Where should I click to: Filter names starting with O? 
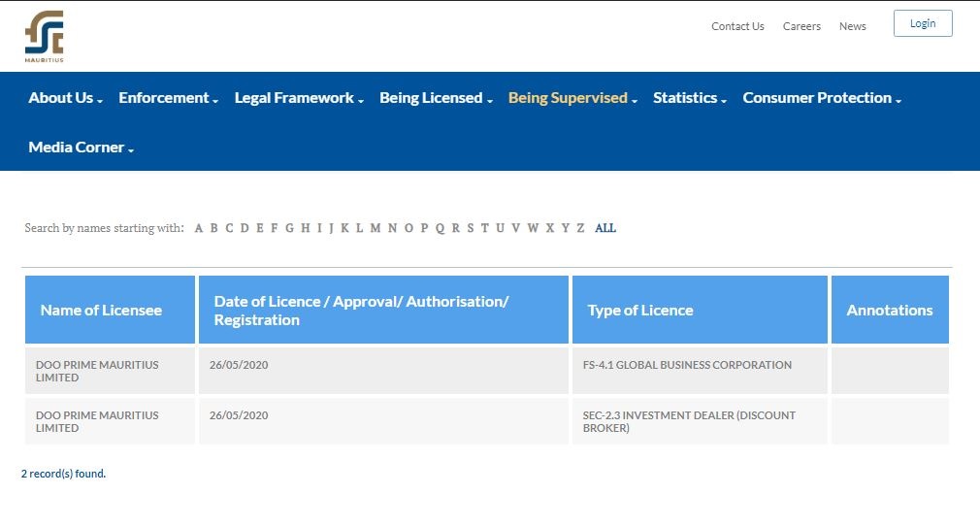coord(408,228)
